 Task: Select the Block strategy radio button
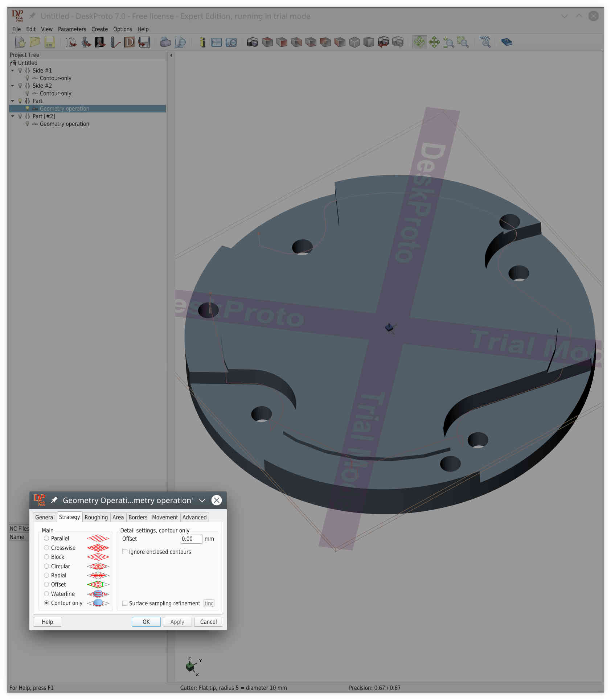pyautogui.click(x=46, y=557)
